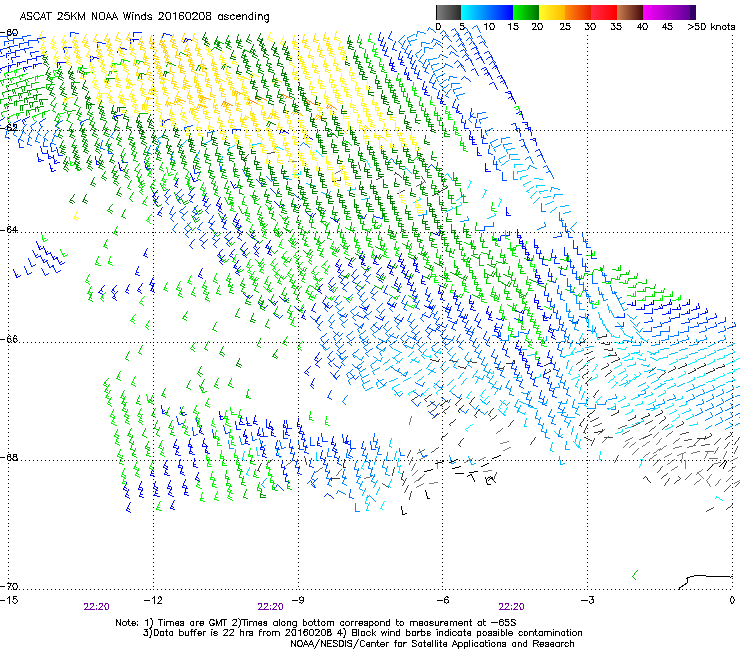Click the '-6' longitude axis label
740x650 pixels.
click(x=442, y=600)
